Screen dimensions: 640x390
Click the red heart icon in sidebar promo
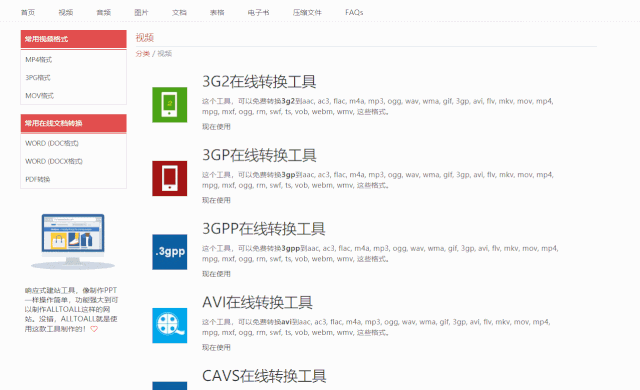click(94, 329)
